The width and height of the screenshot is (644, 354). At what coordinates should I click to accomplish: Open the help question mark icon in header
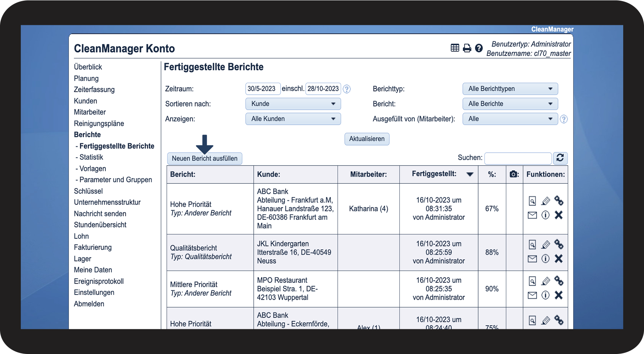479,48
